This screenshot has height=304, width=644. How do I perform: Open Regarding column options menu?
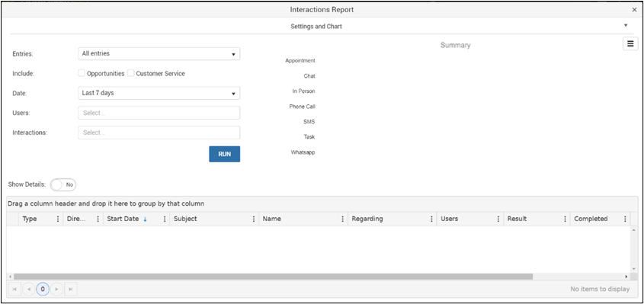[431, 219]
